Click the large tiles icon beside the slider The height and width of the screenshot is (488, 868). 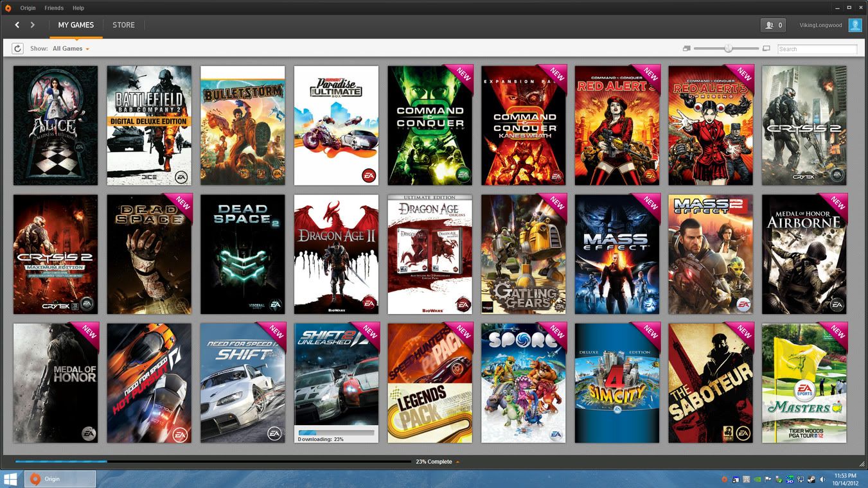coord(766,49)
